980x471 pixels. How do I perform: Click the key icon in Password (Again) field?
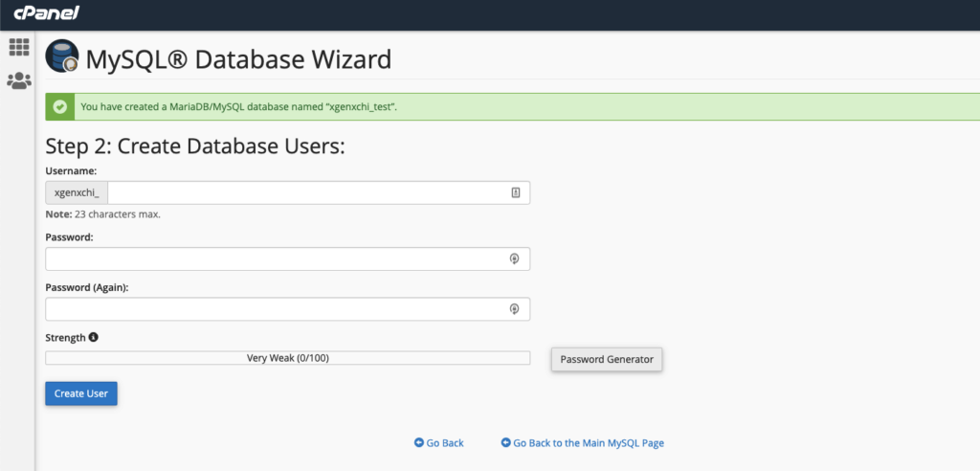pyautogui.click(x=514, y=309)
